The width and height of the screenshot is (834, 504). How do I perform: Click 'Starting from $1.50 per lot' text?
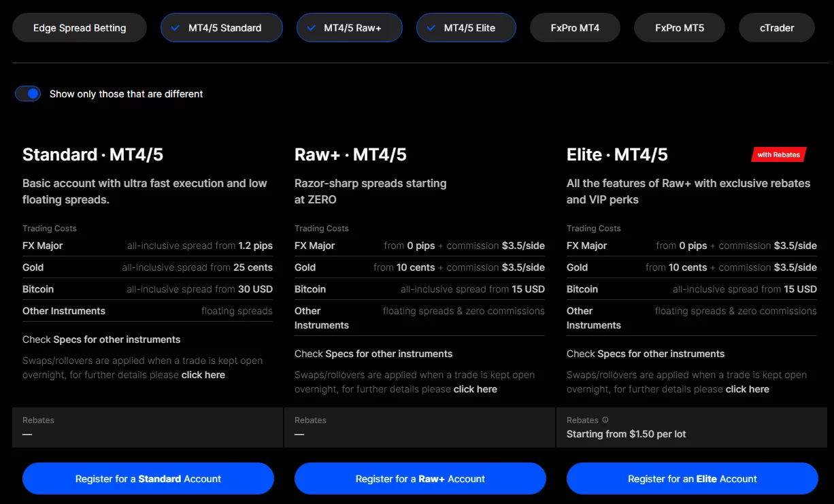[627, 434]
